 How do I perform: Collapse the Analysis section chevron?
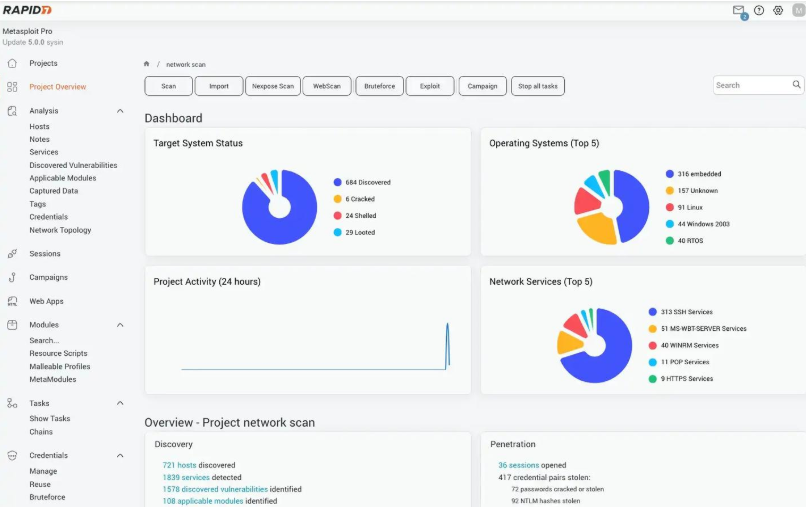point(120,111)
